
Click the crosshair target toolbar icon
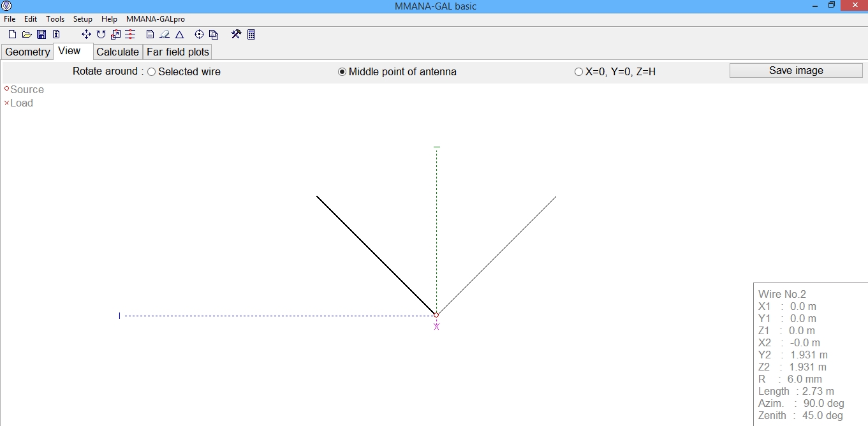coord(199,34)
